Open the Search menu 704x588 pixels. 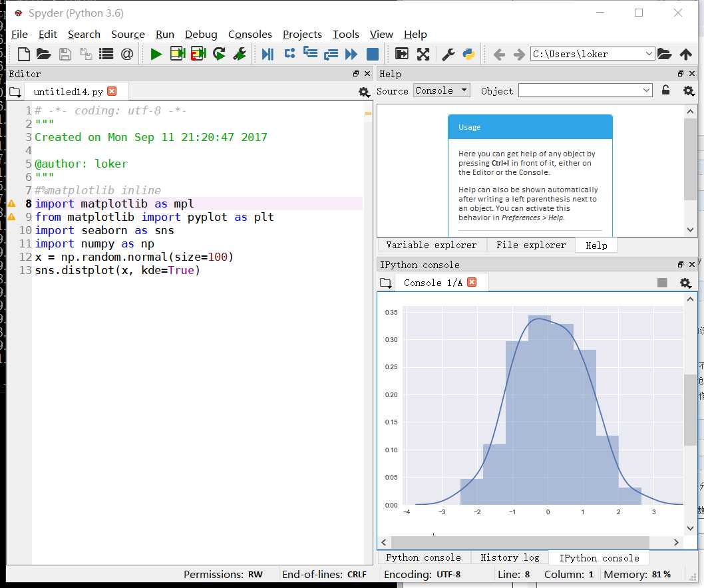point(84,35)
